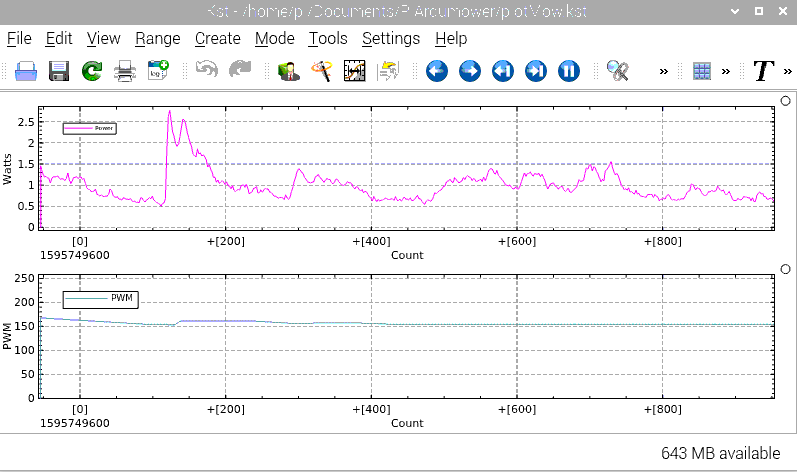This screenshot has width=797, height=472.
Task: Go back one screen with left arrow
Action: point(437,71)
